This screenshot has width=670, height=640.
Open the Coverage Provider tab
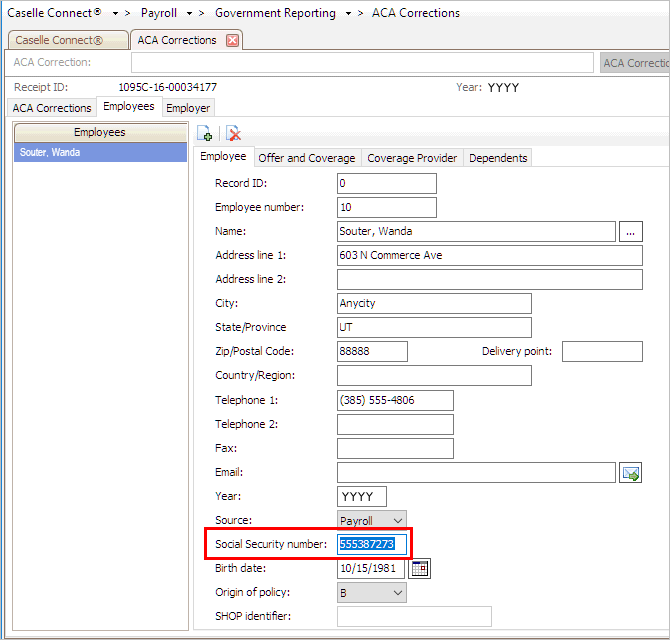coord(412,158)
